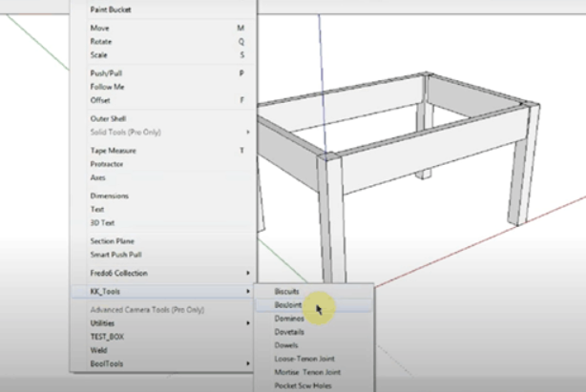Choose Biscuits from the KK_Tools submenu
Image resolution: width=586 pixels, height=392 pixels.
coord(287,291)
